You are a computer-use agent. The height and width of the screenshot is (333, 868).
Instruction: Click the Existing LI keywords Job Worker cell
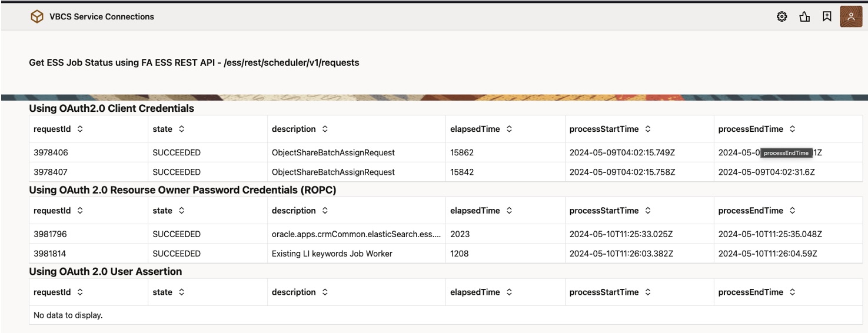pos(332,254)
